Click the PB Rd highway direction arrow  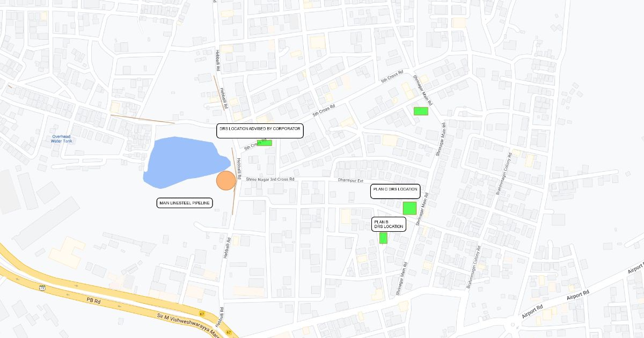coord(69,294)
